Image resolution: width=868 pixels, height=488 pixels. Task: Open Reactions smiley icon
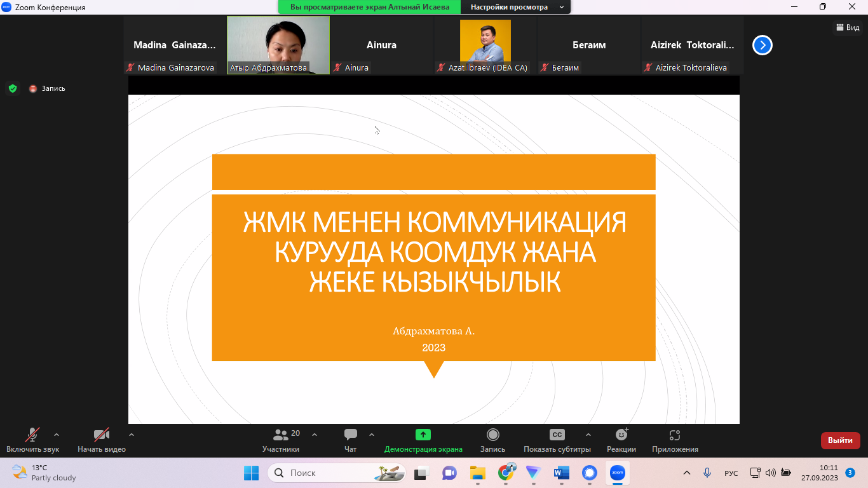(x=621, y=435)
